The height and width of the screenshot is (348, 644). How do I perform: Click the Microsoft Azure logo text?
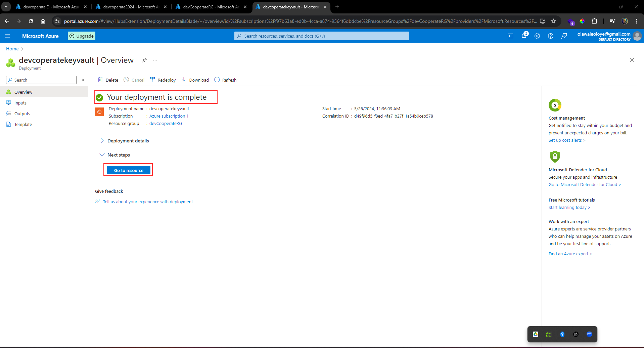click(x=40, y=36)
